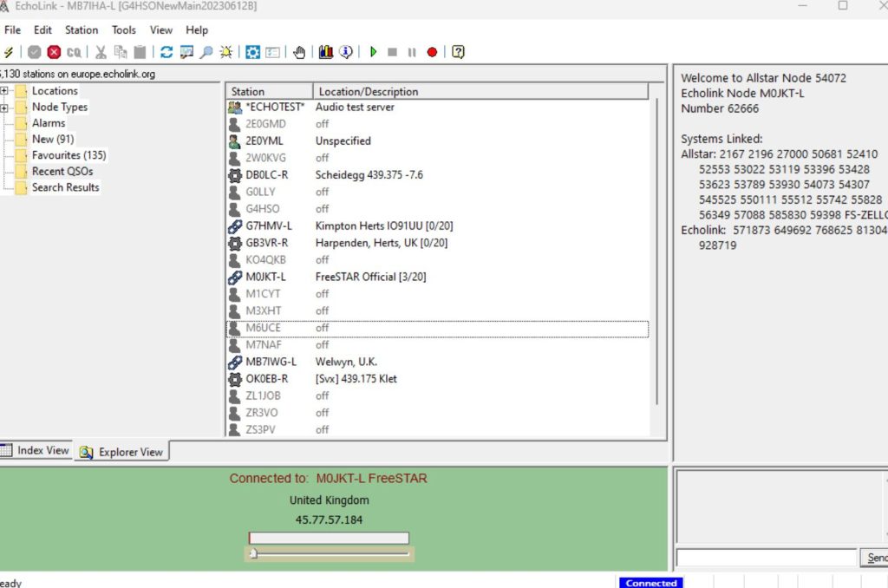The image size is (888, 588).
Task: Click the red X Disconnect icon
Action: point(54,52)
